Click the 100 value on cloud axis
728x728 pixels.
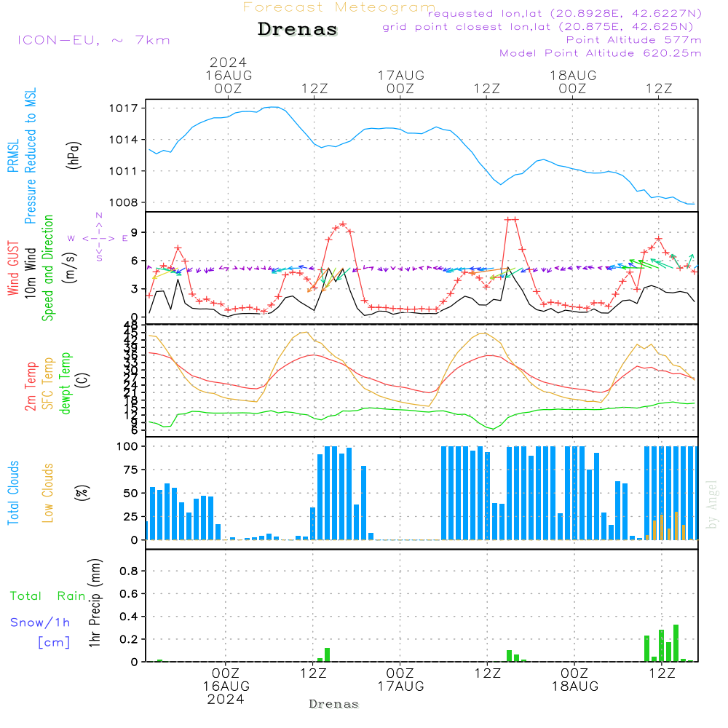tap(127, 446)
